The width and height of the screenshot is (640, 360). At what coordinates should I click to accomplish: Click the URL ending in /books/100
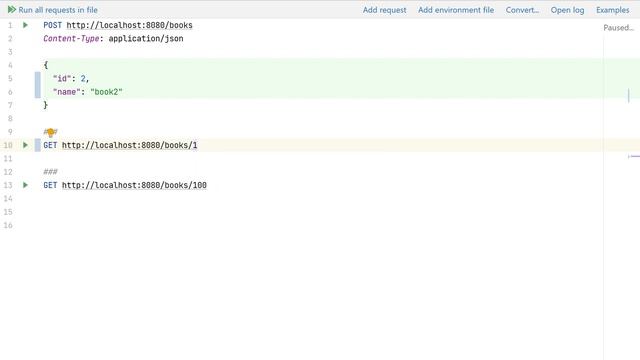pos(134,185)
